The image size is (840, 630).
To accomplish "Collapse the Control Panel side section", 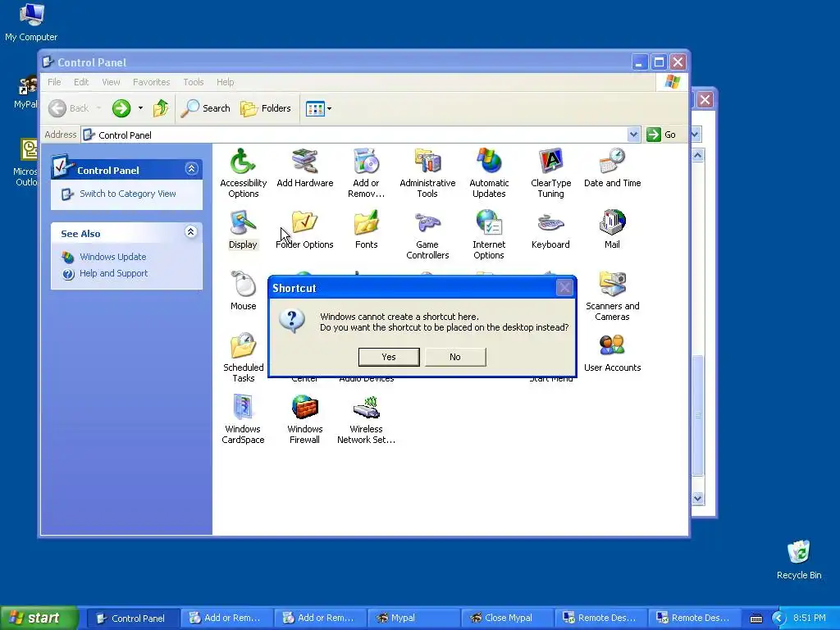I will (191, 169).
